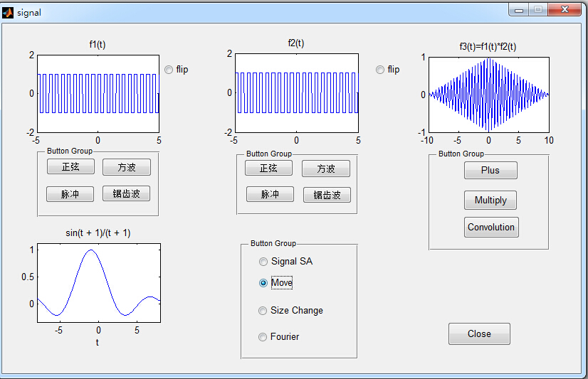
Task: Click the Close button at the bottom right
Action: point(479,333)
